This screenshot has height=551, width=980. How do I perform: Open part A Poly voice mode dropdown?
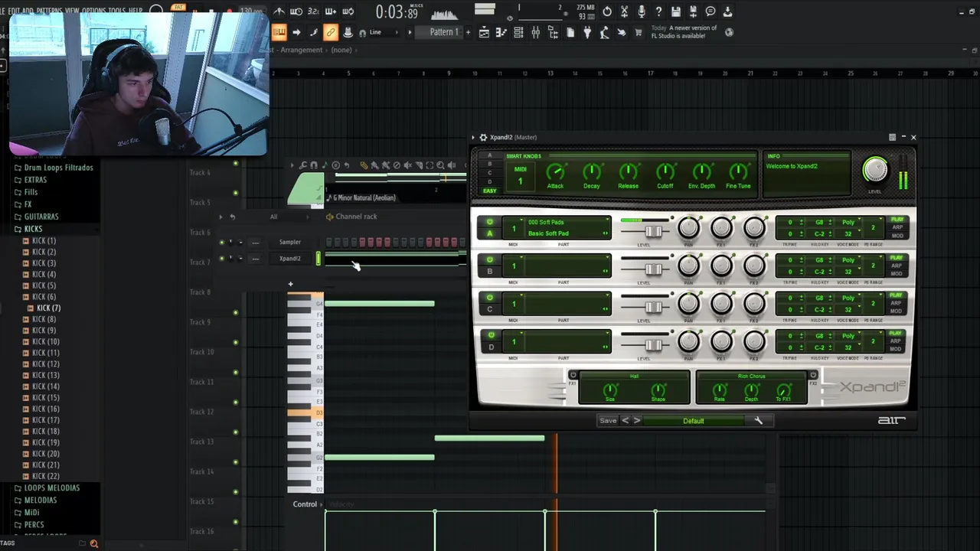point(848,222)
